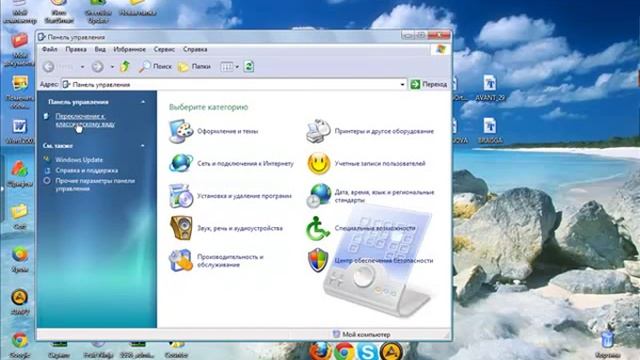Toggle the Папки folders pane button
The image size is (640, 360).
coord(195,67)
